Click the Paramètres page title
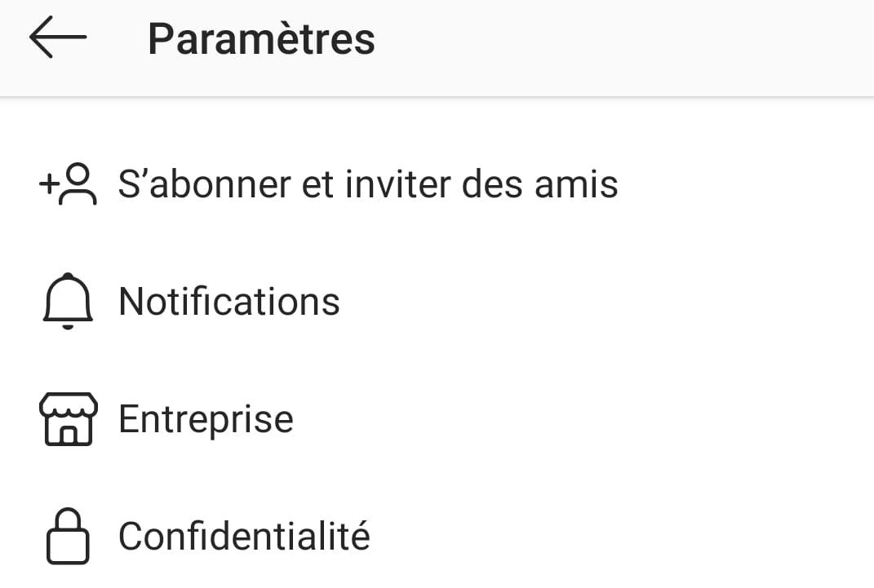Image resolution: width=874 pixels, height=588 pixels. [261, 38]
